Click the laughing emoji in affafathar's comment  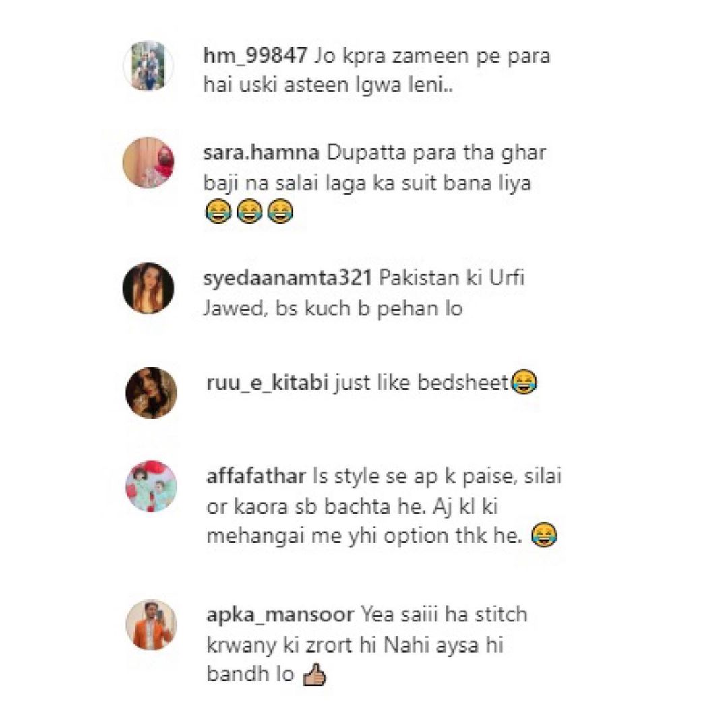click(x=544, y=535)
